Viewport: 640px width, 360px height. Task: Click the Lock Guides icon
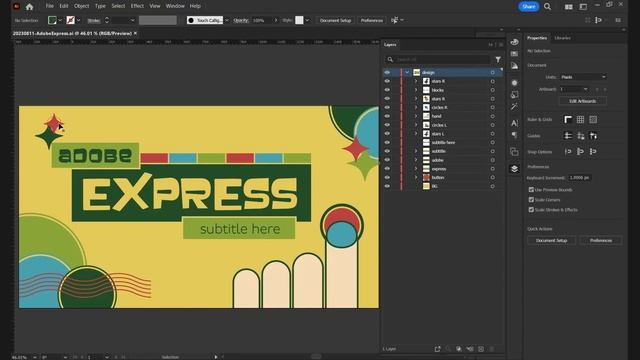click(580, 136)
